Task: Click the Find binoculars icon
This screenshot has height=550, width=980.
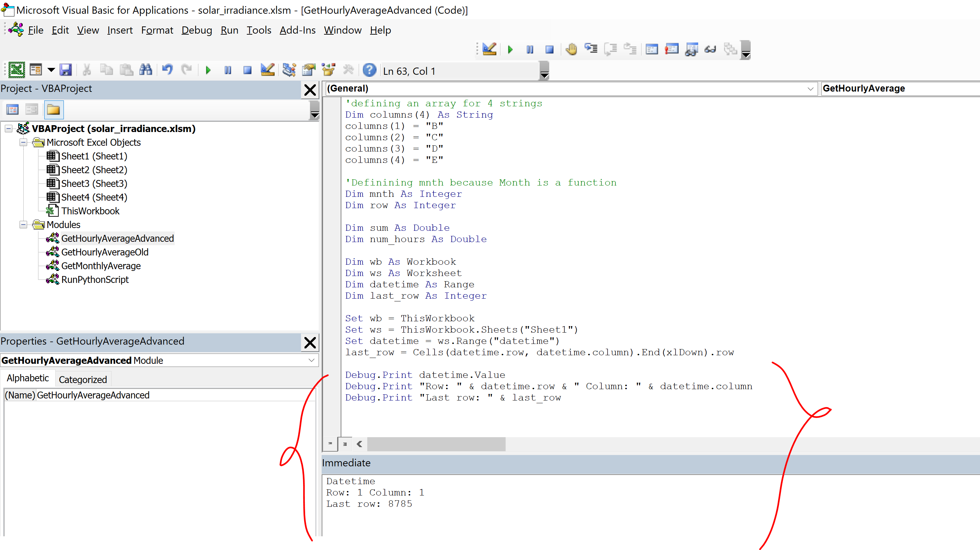Action: (x=146, y=70)
